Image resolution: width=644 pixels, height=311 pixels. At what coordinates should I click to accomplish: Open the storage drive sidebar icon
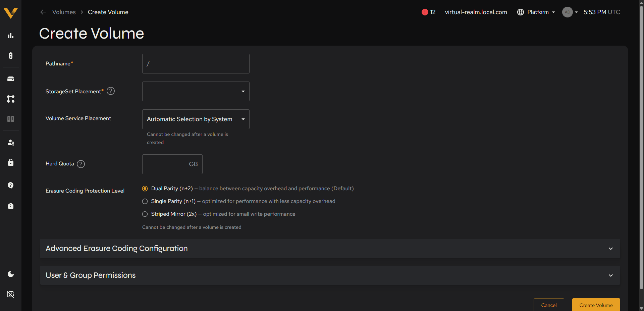click(x=11, y=79)
